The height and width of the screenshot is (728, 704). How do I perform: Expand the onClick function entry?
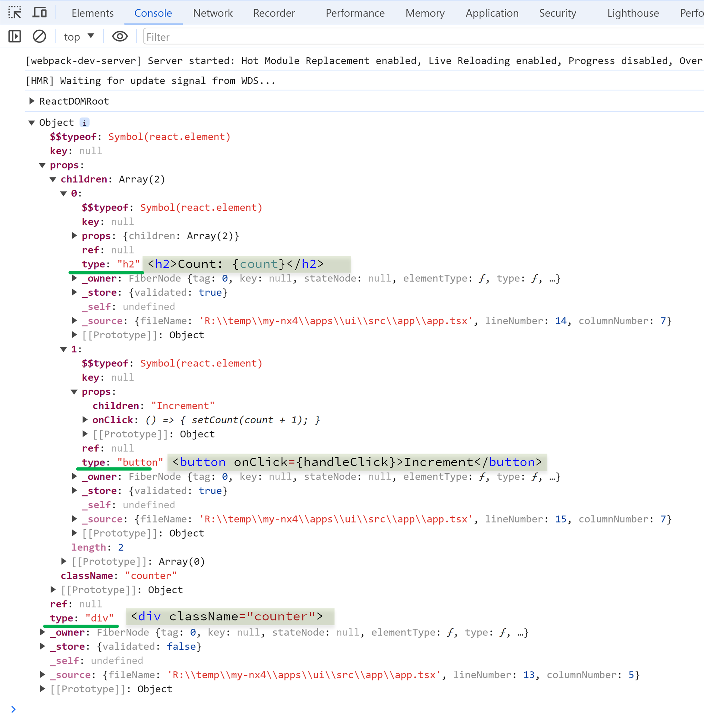pyautogui.click(x=85, y=420)
